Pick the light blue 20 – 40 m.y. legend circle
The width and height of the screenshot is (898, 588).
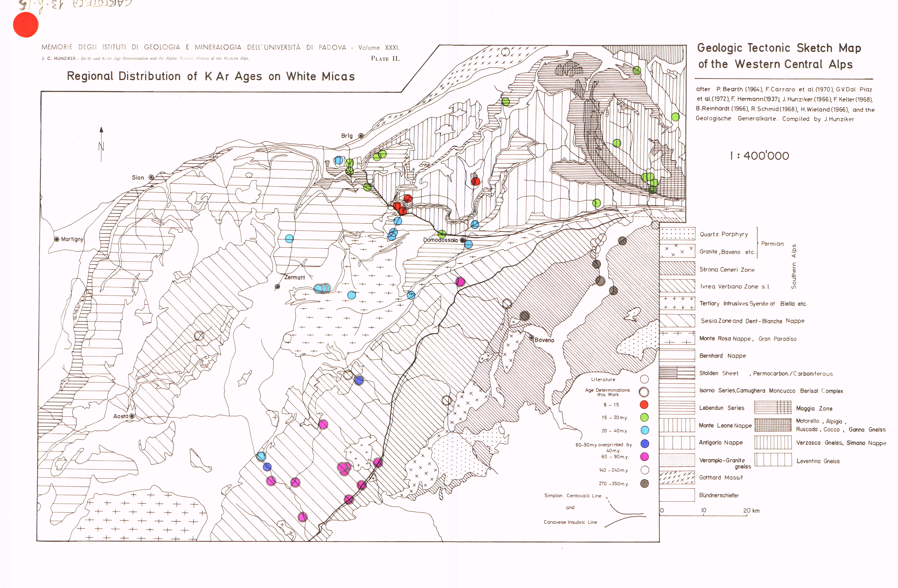tap(645, 430)
